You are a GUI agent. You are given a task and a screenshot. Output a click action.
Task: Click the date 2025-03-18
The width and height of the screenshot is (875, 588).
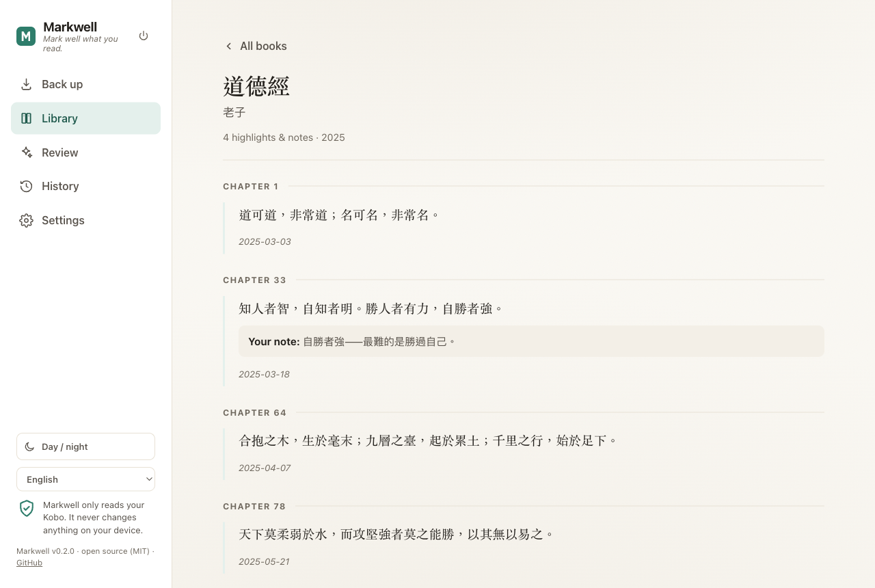pos(264,374)
